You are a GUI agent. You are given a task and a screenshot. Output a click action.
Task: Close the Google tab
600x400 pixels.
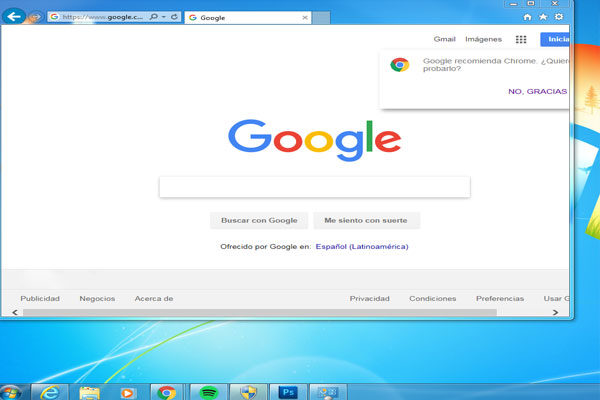pyautogui.click(x=305, y=18)
